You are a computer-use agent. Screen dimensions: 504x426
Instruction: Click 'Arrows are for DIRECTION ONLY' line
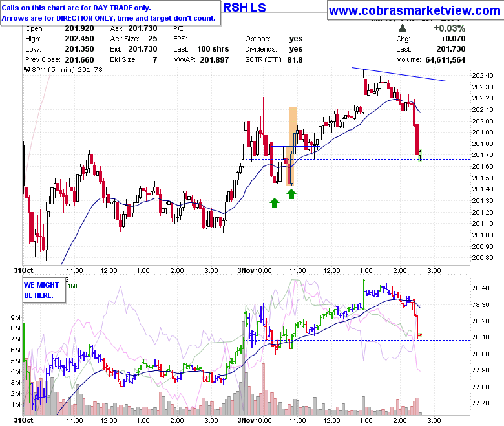tap(109, 18)
